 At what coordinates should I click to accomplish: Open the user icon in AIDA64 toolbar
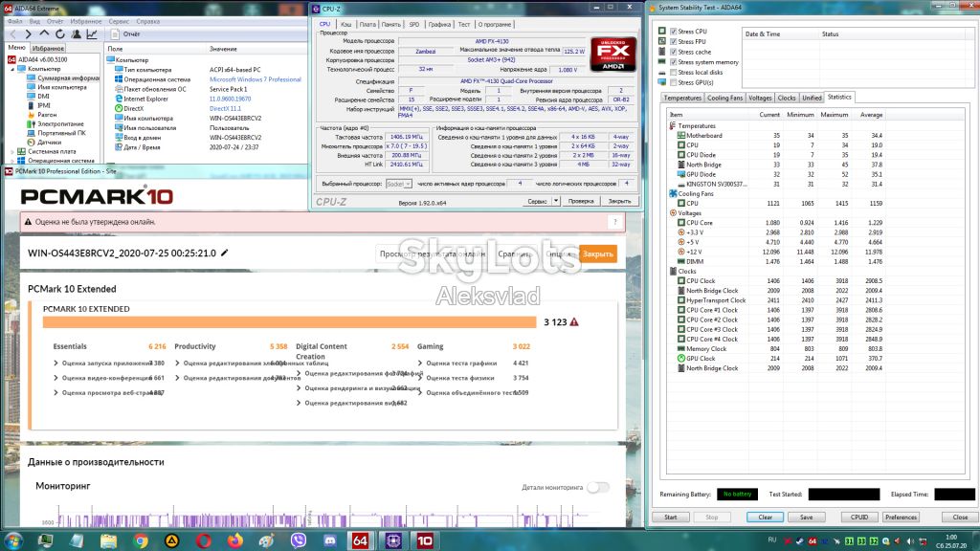click(x=76, y=34)
